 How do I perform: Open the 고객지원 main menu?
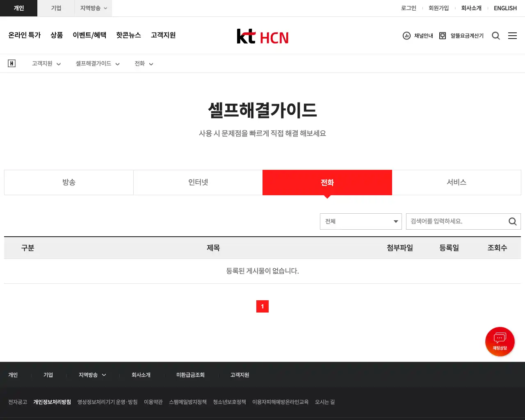(x=163, y=35)
